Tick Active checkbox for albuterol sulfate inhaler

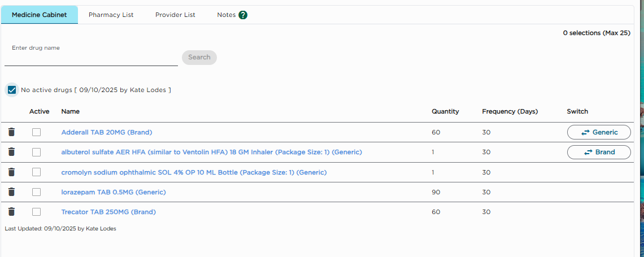click(x=37, y=152)
